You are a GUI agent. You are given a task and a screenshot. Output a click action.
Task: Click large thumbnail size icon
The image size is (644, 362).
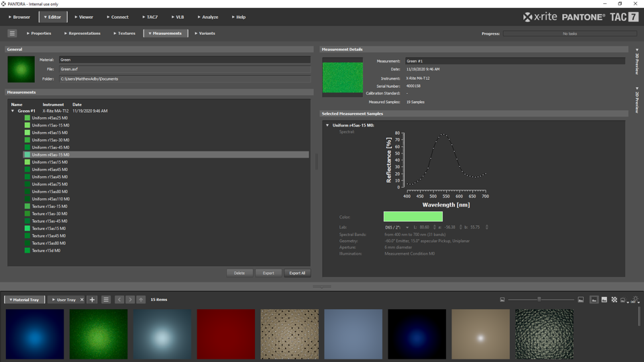coord(580,300)
